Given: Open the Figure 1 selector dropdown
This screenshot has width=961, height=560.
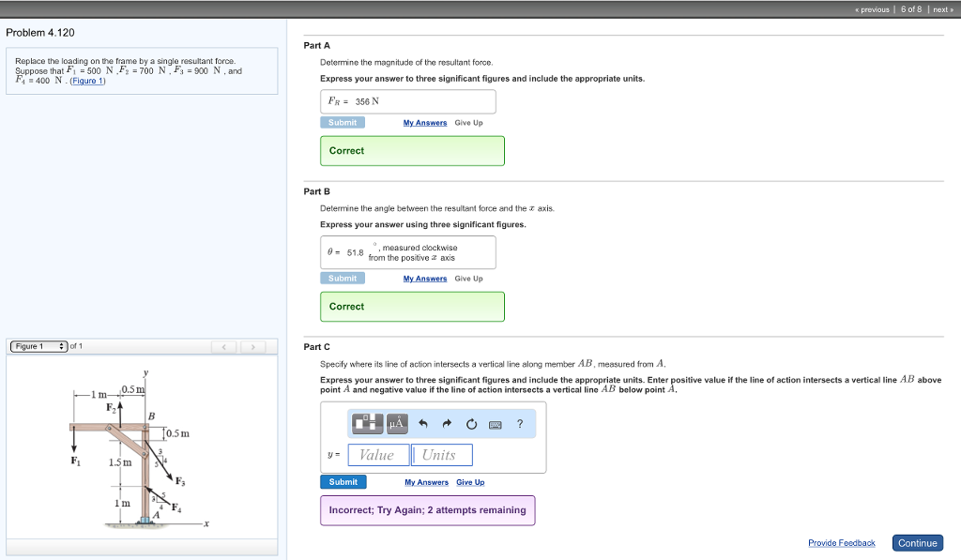Looking at the screenshot, I should (x=38, y=347).
